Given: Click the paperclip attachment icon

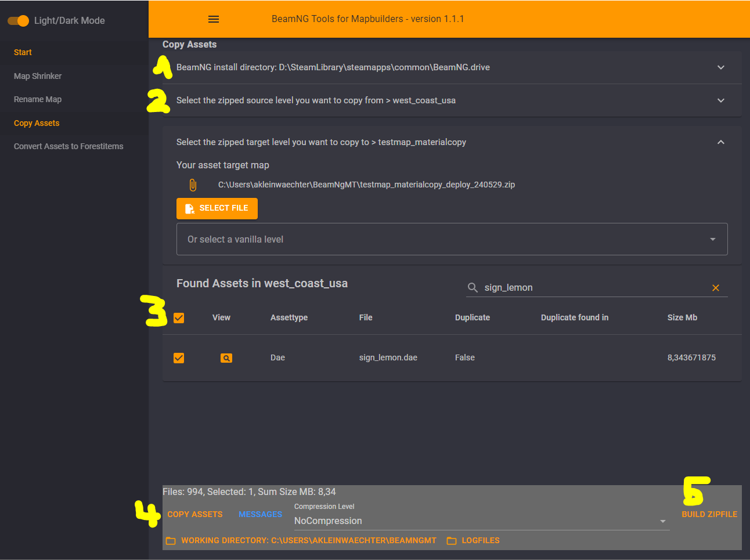Looking at the screenshot, I should [193, 185].
